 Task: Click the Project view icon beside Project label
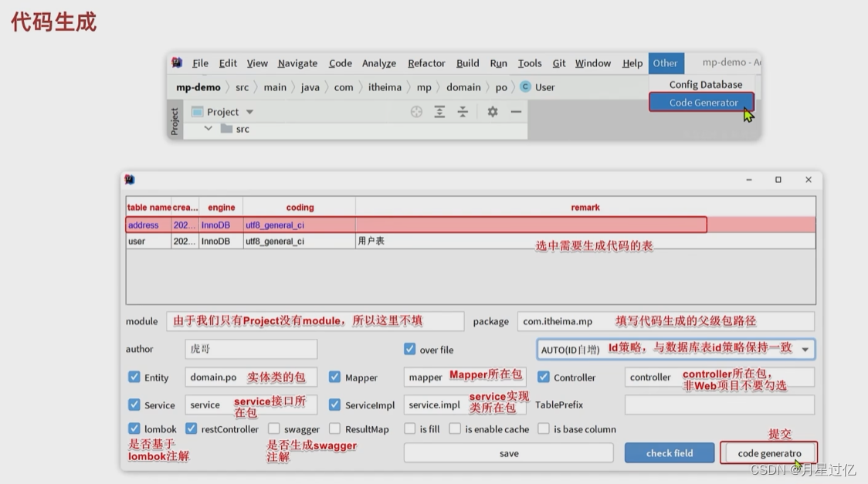coord(197,112)
